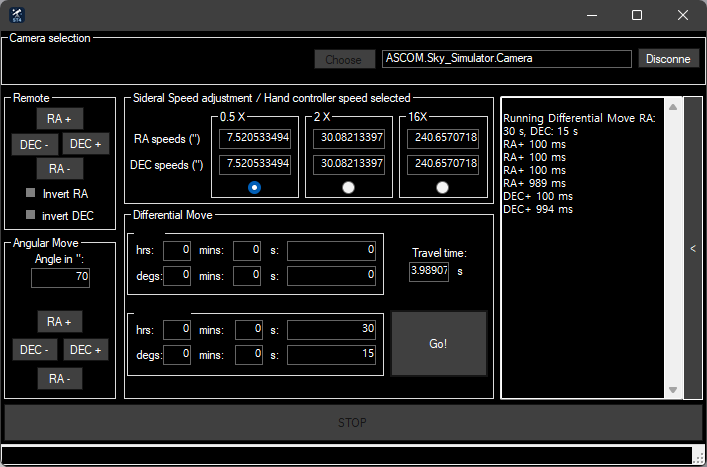The width and height of the screenshot is (707, 467).
Task: Minimize the application window
Action: point(592,15)
